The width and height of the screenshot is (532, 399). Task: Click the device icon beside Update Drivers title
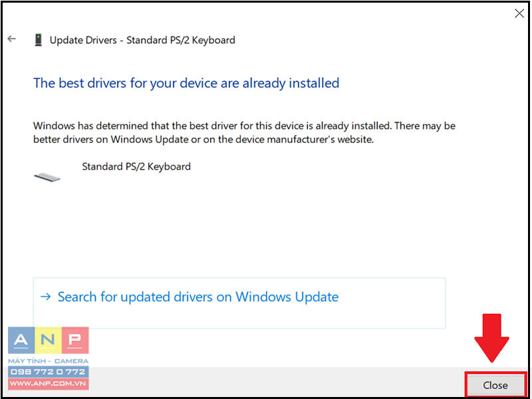[x=39, y=40]
